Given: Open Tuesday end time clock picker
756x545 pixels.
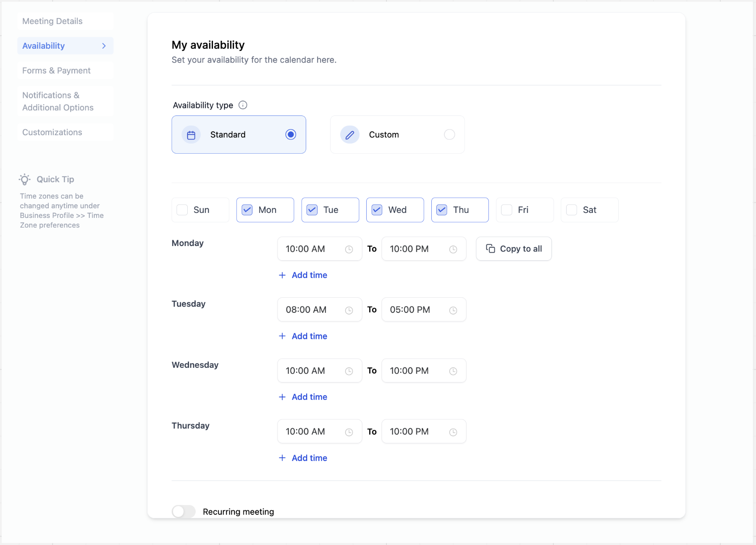Looking at the screenshot, I should pos(453,310).
